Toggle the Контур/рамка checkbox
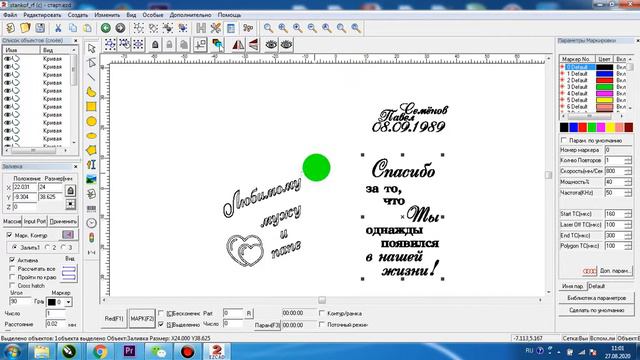The height and width of the screenshot is (360, 640). pos(322,313)
